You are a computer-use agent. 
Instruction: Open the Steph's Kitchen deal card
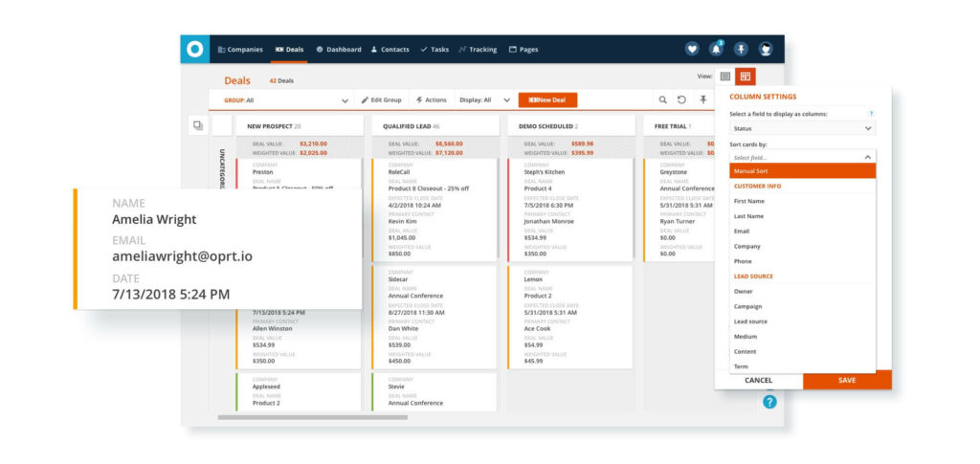point(570,210)
